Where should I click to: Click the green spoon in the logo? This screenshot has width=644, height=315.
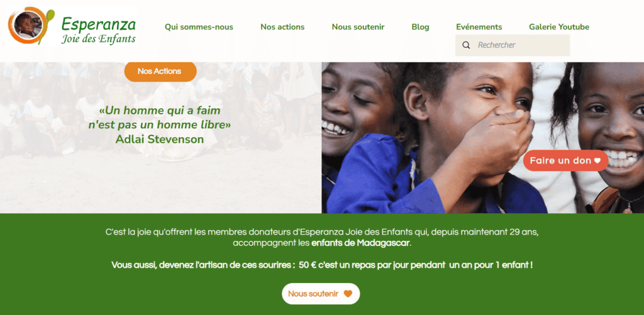click(x=47, y=25)
